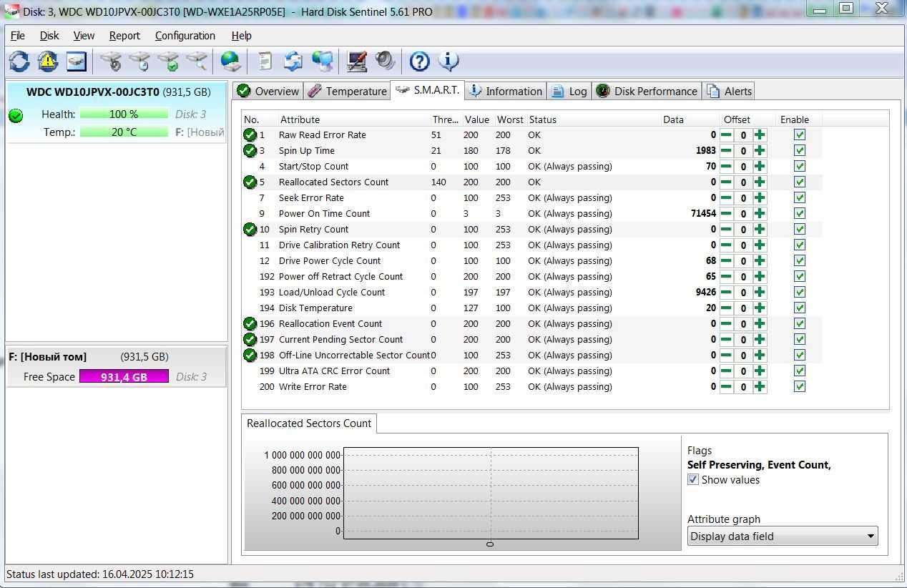This screenshot has width=907, height=588.
Task: Select the Off-Line Uncorrectable Sector Count row
Action: [532, 355]
